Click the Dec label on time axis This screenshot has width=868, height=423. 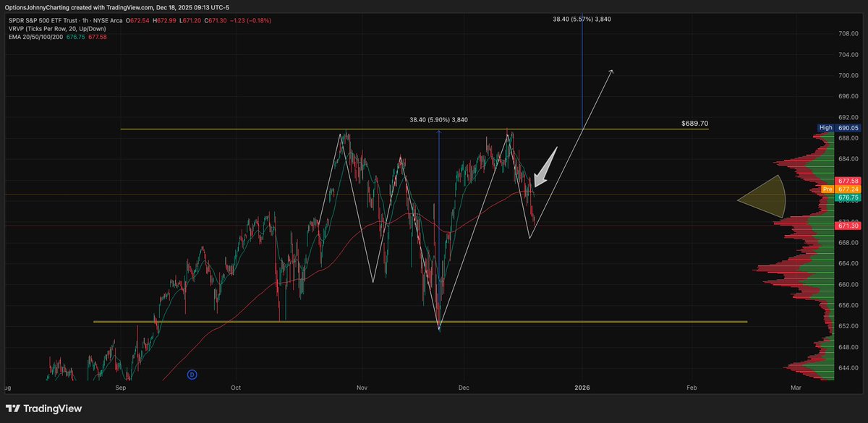click(x=464, y=388)
